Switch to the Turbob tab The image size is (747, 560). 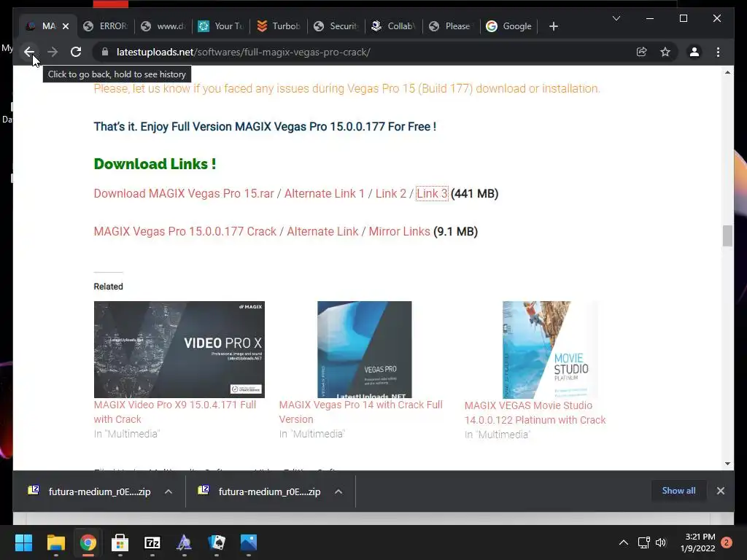pos(279,26)
